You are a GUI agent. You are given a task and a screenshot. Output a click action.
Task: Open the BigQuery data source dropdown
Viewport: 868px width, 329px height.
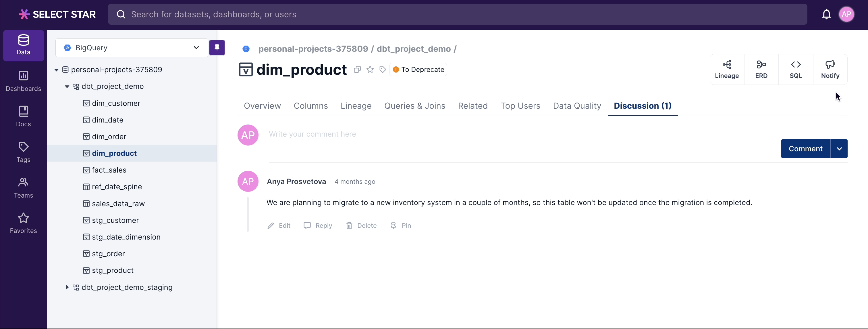[132, 47]
